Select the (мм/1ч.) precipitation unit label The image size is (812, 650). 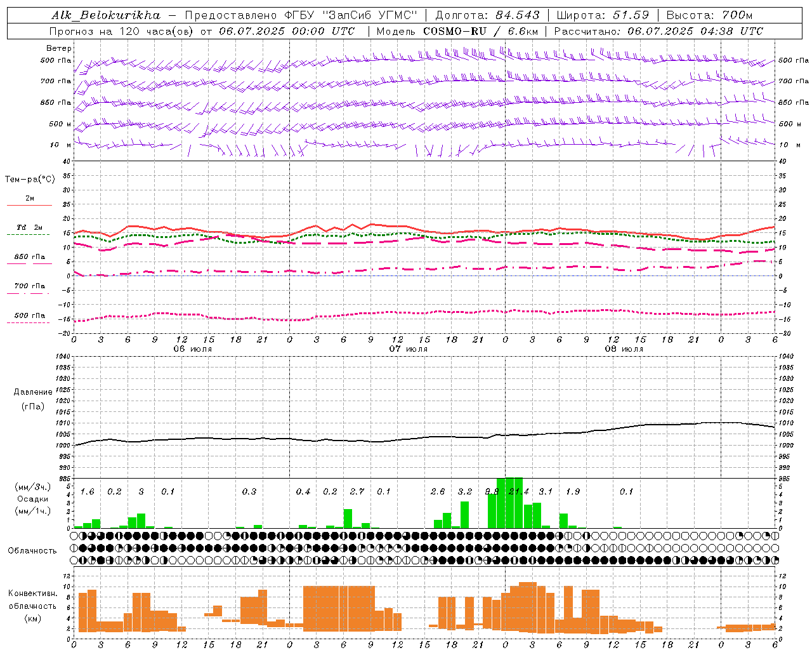32,510
